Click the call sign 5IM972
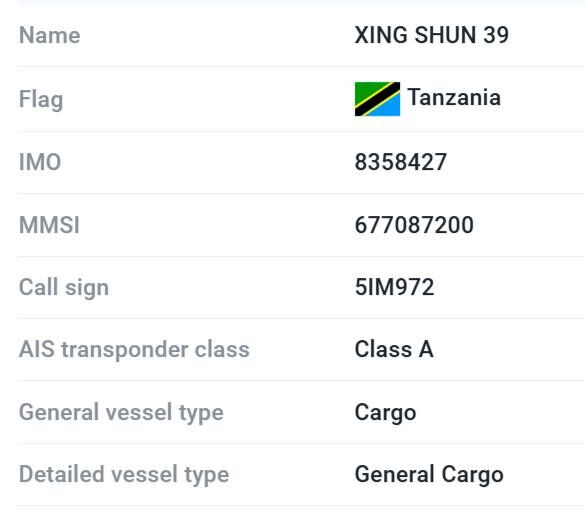Screen dimensions: 585x511 394,287
